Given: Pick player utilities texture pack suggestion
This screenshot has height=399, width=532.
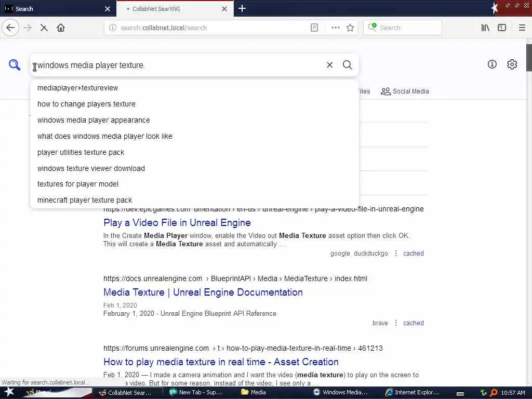Looking at the screenshot, I should (194, 152).
